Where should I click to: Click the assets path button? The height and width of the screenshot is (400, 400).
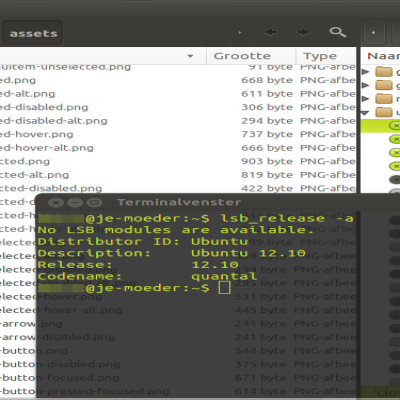point(33,33)
